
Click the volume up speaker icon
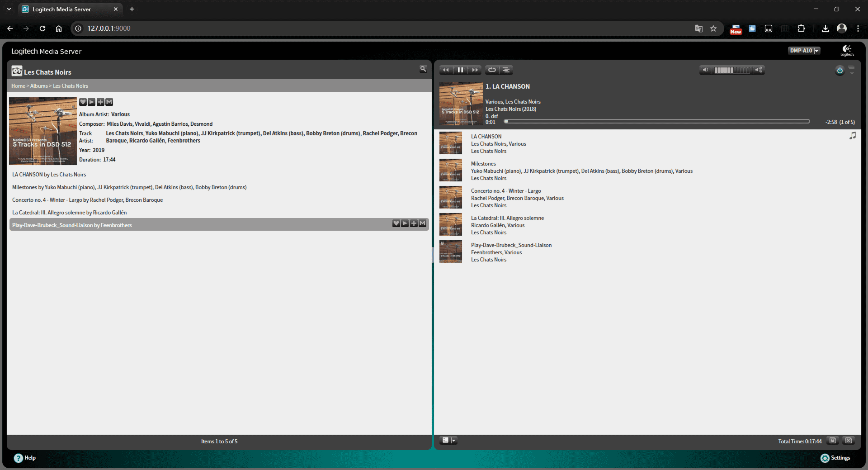coord(759,70)
